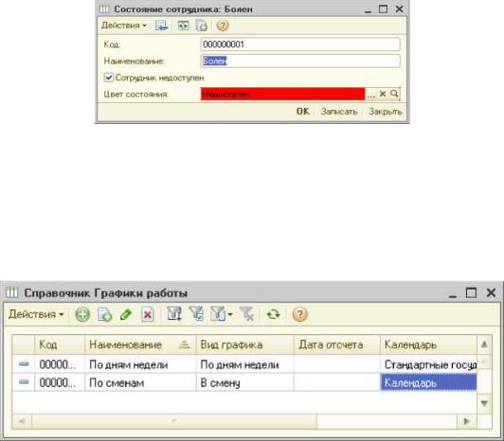Click the horizontal scrollbar left arrow
The image size is (504, 441).
click(x=22, y=421)
